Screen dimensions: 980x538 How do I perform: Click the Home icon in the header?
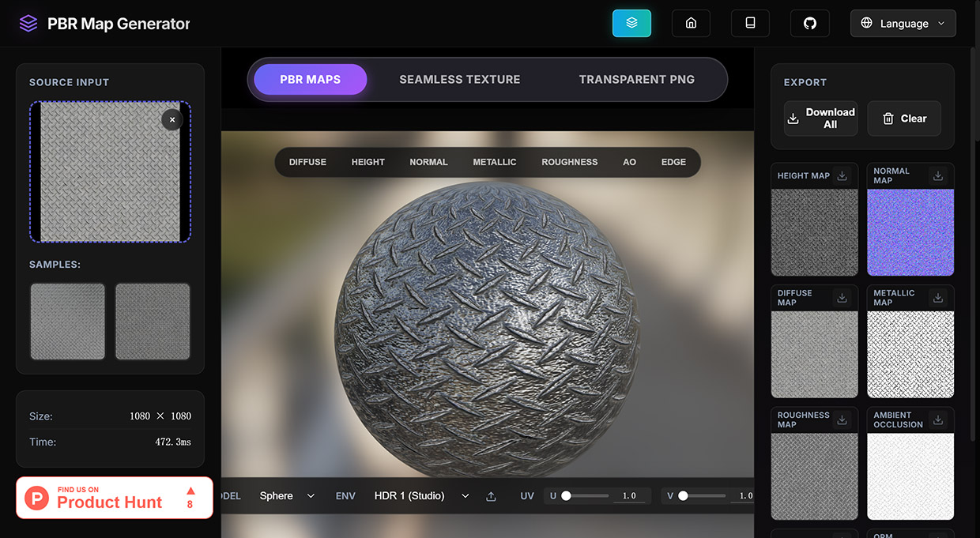point(690,23)
